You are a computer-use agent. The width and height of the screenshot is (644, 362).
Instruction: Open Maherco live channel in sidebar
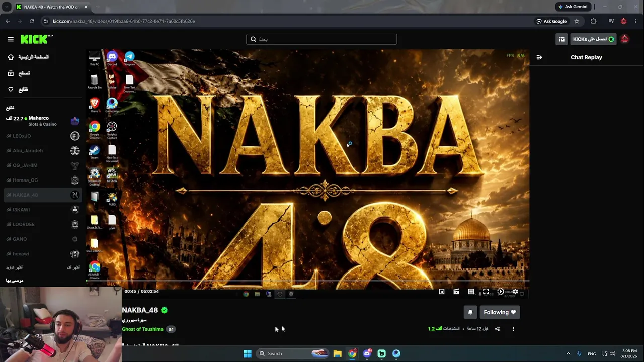pos(42,121)
